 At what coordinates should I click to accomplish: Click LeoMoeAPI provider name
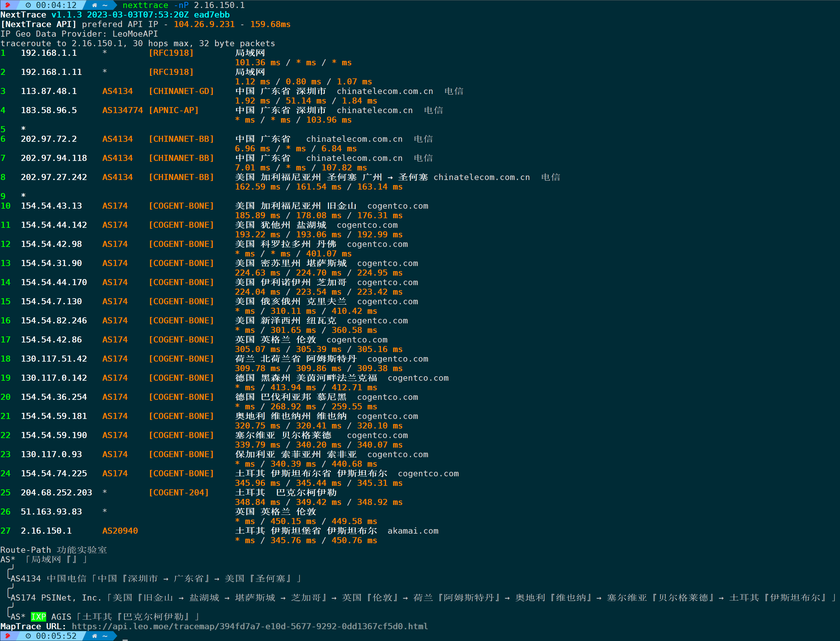pyautogui.click(x=135, y=33)
